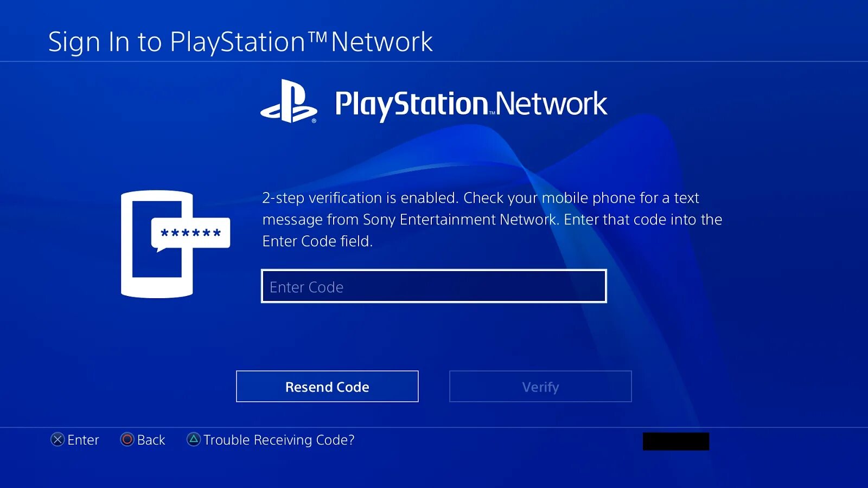This screenshot has height=488, width=868.
Task: Click the PlayStation logo symbol
Action: 289,101
